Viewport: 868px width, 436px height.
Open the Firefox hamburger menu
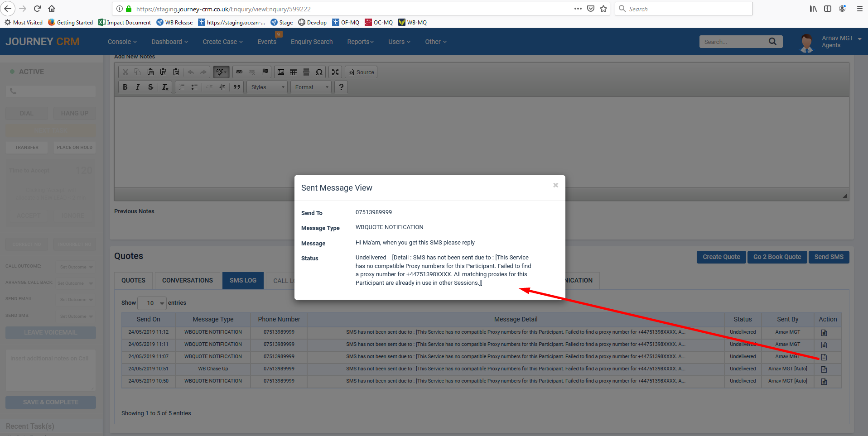pos(859,9)
